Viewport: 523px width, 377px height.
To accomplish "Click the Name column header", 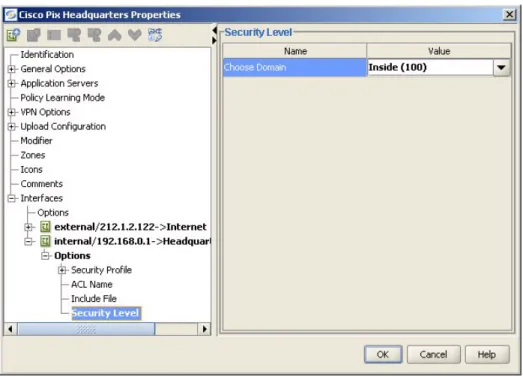I will click(295, 51).
